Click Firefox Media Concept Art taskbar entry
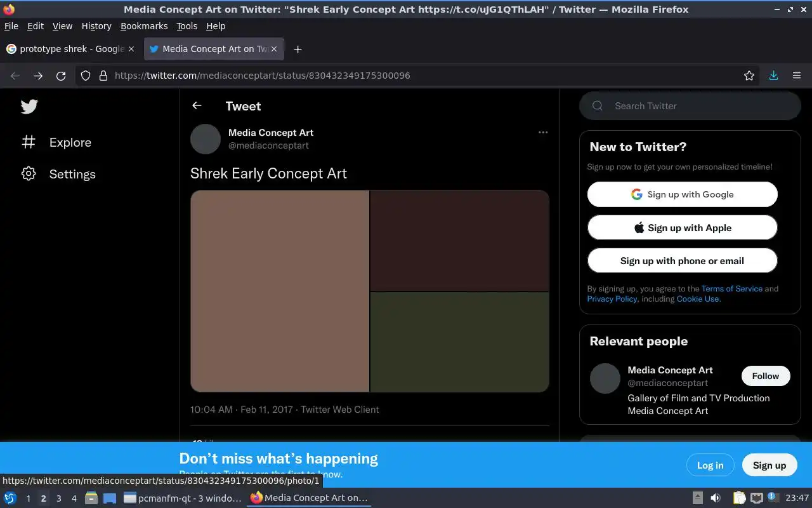 coord(310,498)
